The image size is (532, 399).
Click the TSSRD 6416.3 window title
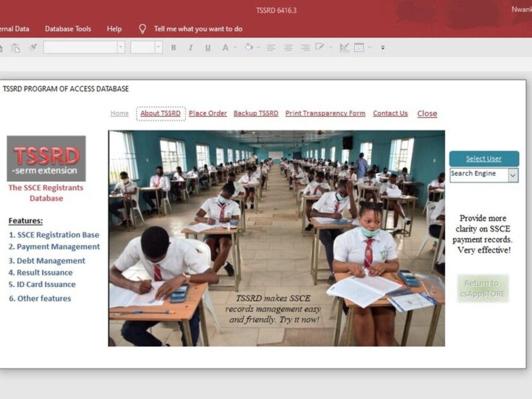pos(276,11)
